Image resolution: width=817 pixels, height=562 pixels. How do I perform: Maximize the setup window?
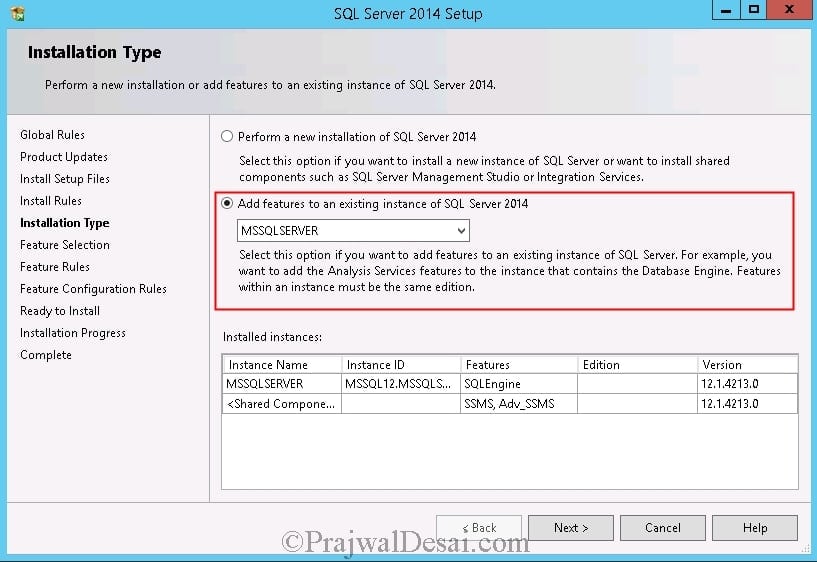(753, 10)
